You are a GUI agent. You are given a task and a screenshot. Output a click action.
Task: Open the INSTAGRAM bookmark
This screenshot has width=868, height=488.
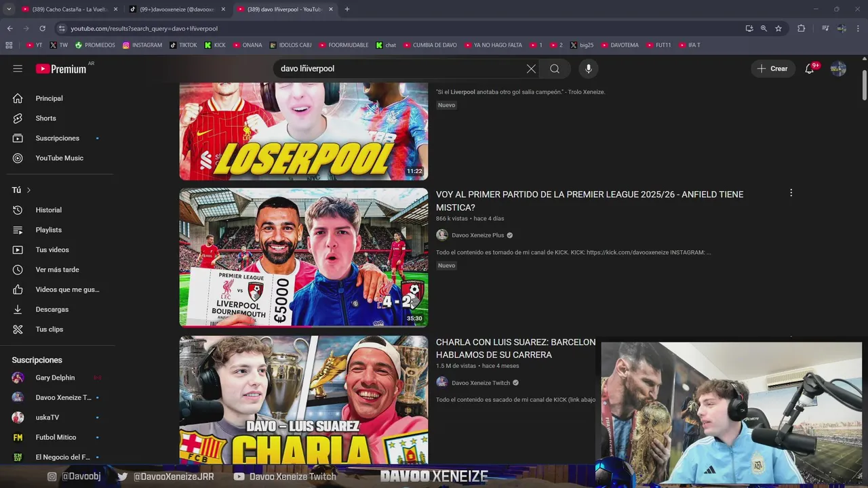[142, 45]
